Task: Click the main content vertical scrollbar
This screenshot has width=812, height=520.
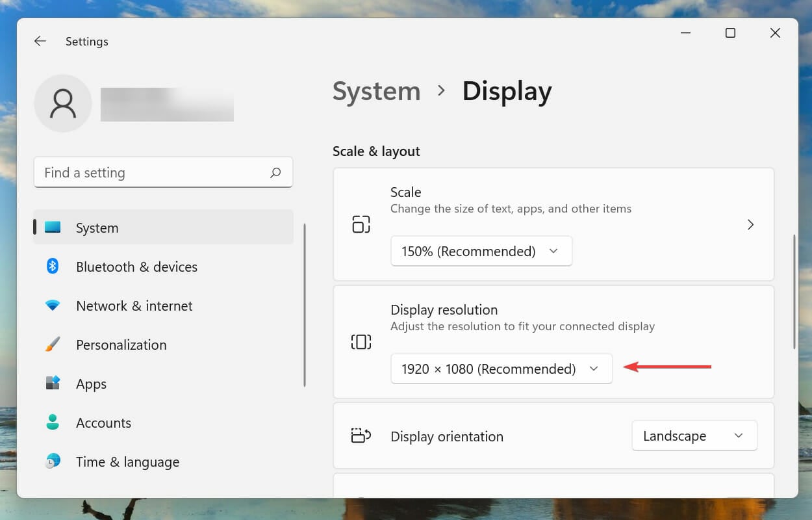Action: point(794,292)
